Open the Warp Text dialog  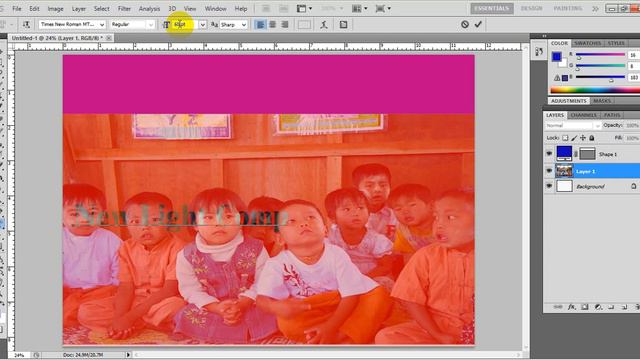click(x=324, y=24)
